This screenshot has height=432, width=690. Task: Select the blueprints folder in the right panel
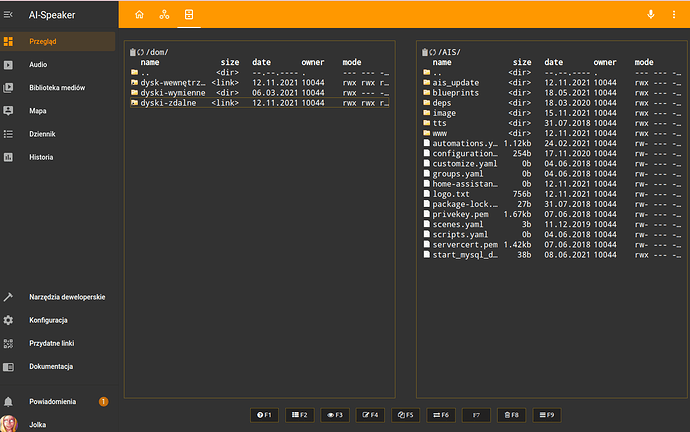click(453, 92)
